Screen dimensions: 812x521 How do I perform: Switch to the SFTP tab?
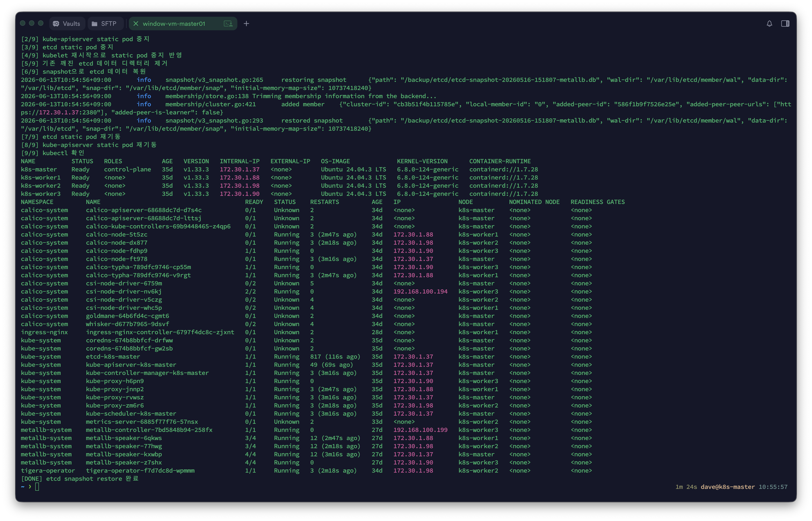click(105, 24)
